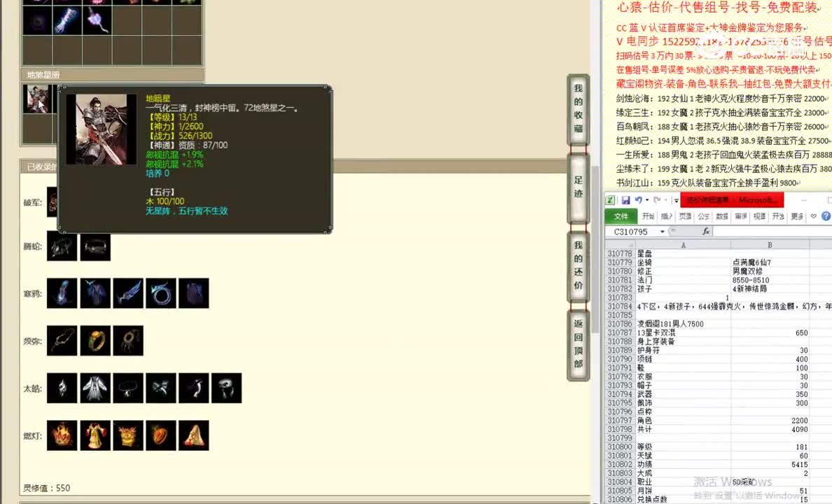Open the Customize Quick Access Toolbar dropdown
832x504 pixels.
[x=676, y=201]
